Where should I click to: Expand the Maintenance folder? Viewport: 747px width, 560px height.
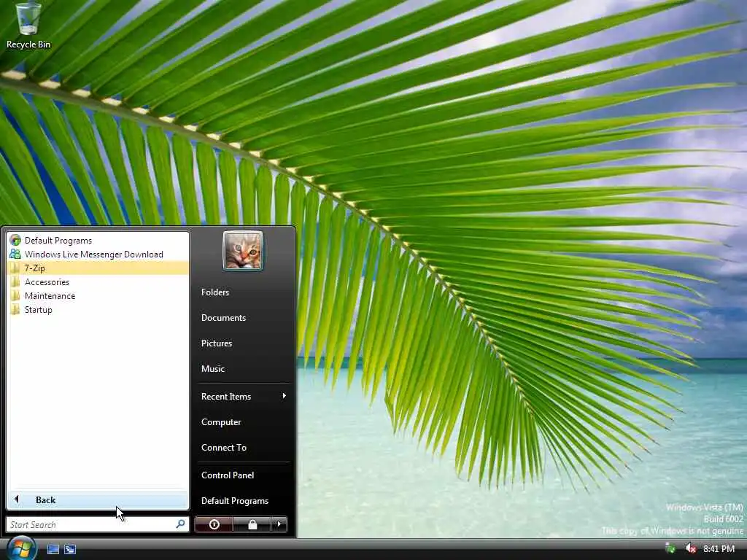[98, 296]
